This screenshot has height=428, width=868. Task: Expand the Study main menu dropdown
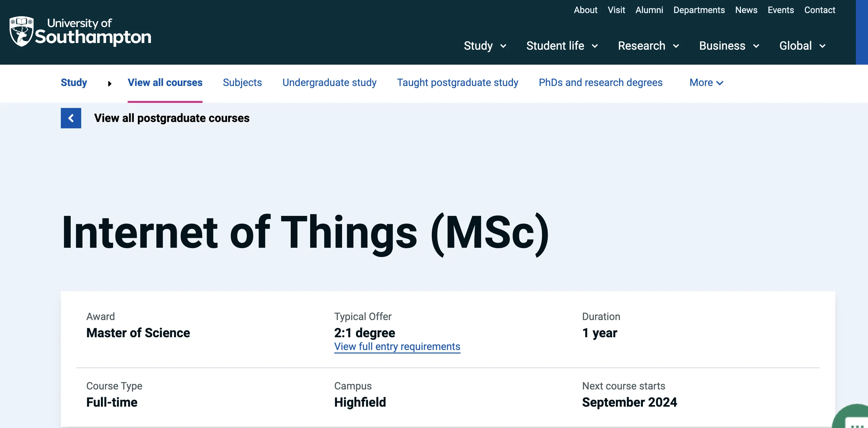(485, 46)
